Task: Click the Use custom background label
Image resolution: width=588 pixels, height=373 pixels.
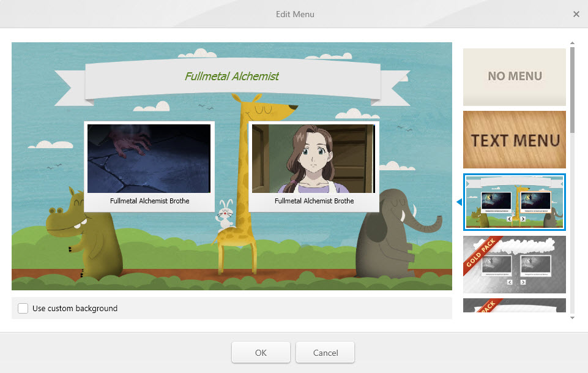Action: pyautogui.click(x=75, y=309)
